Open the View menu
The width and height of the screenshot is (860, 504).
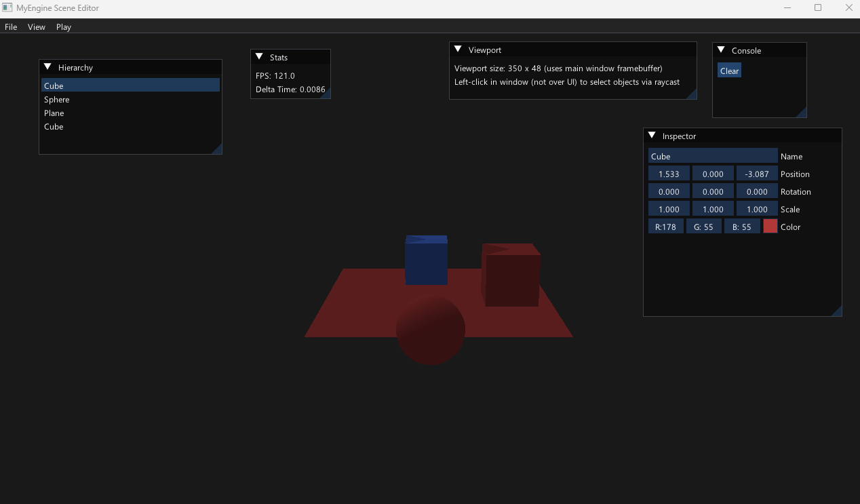[37, 27]
